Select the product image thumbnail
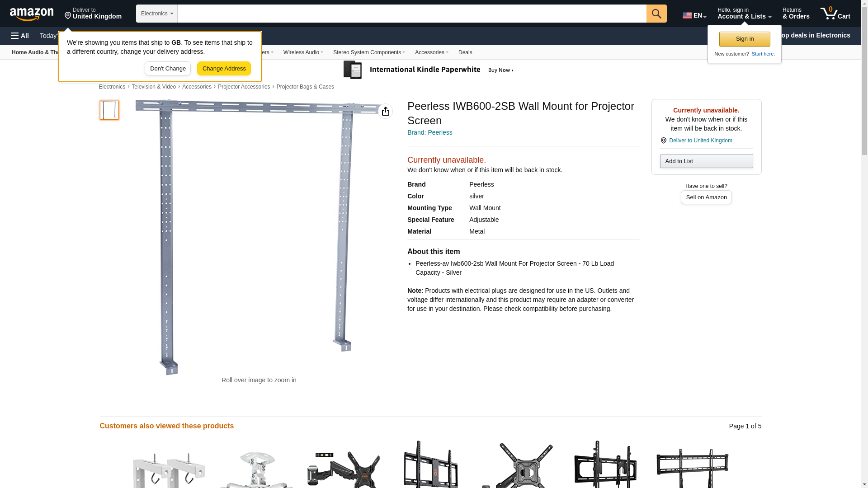This screenshot has height=488, width=868. [x=109, y=110]
